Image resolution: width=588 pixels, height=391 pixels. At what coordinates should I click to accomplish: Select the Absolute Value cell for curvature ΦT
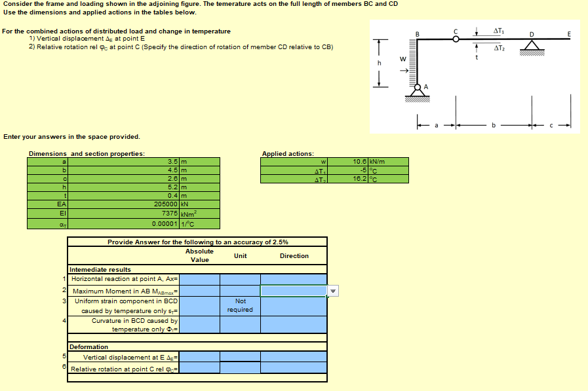(x=200, y=324)
